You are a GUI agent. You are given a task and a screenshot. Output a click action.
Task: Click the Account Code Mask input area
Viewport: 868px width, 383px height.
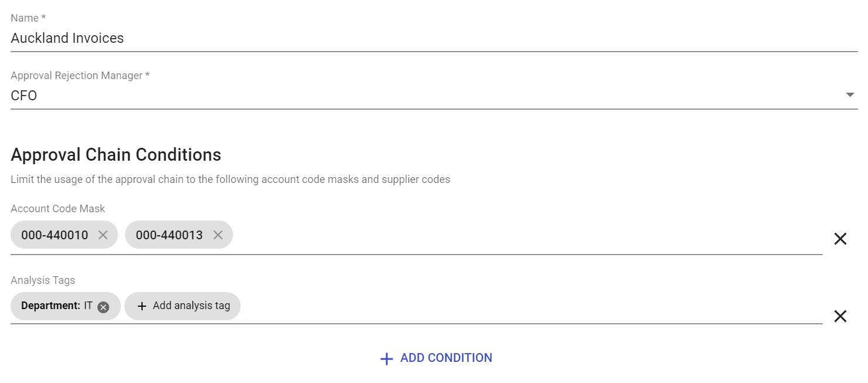click(411, 235)
